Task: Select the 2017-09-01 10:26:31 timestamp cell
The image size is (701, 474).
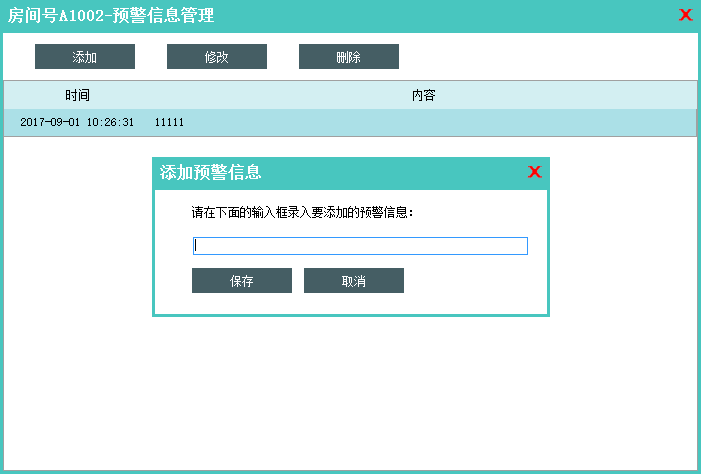Action: pos(77,122)
